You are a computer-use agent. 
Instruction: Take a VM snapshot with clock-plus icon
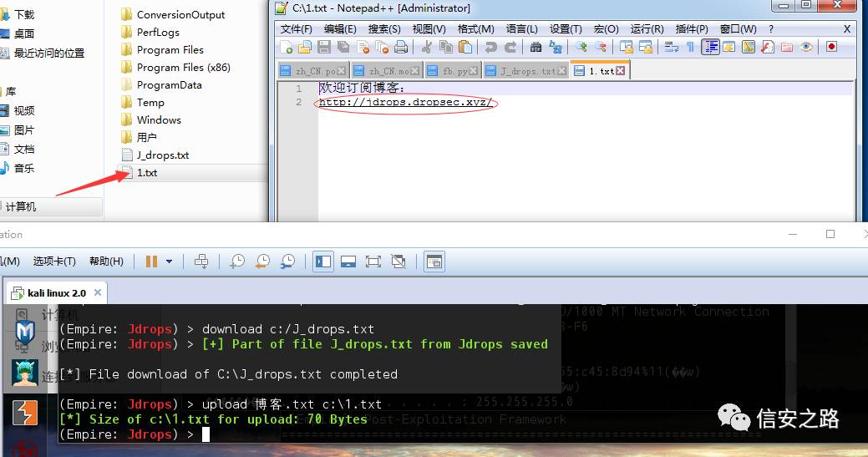237,262
